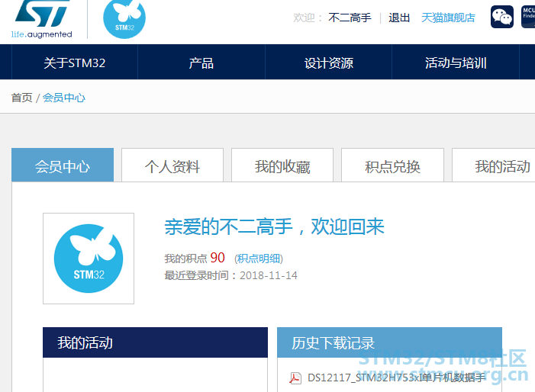Click the greeting 亲爱的不二高手，欢迎回来
Screen dimensions: 535x392
[274, 227]
